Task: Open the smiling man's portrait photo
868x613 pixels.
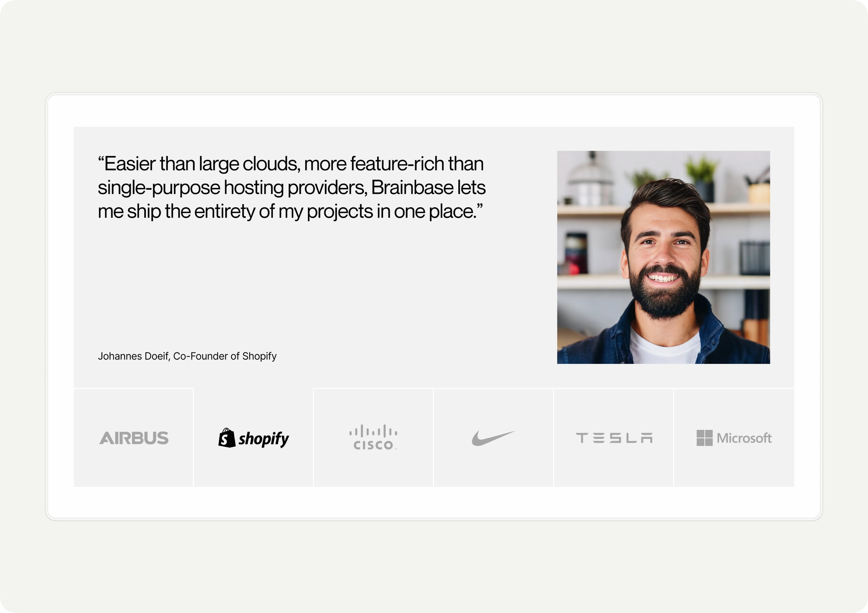Action: [663, 257]
